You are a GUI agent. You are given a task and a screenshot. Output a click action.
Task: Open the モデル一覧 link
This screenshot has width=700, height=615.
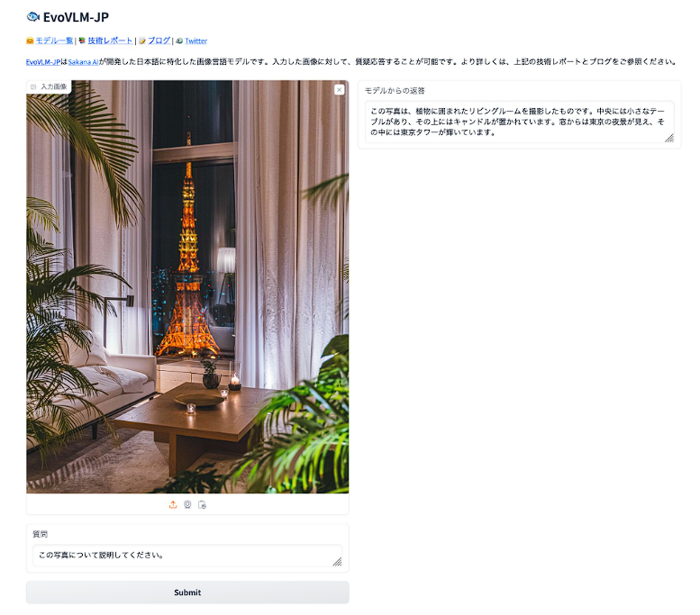(54, 41)
